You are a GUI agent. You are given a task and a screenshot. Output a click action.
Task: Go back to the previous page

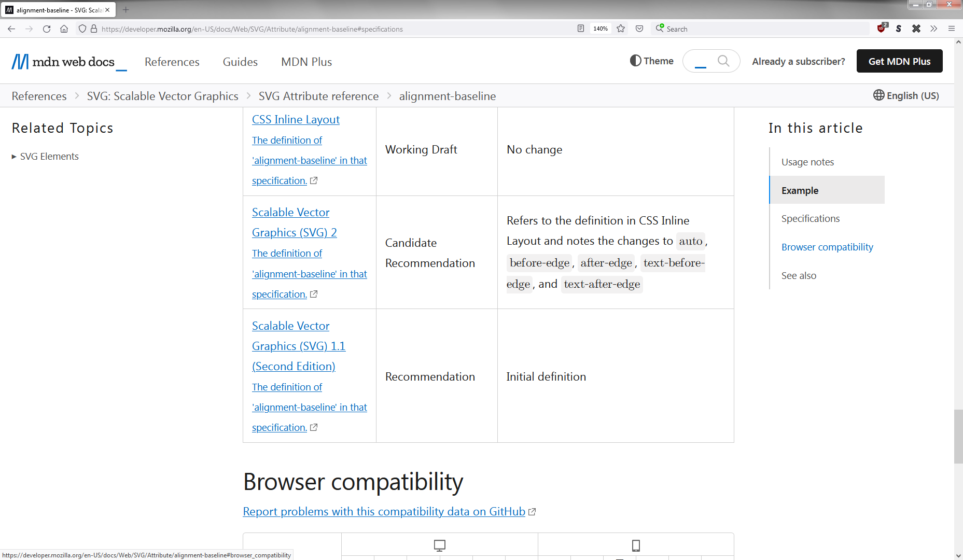[11, 29]
